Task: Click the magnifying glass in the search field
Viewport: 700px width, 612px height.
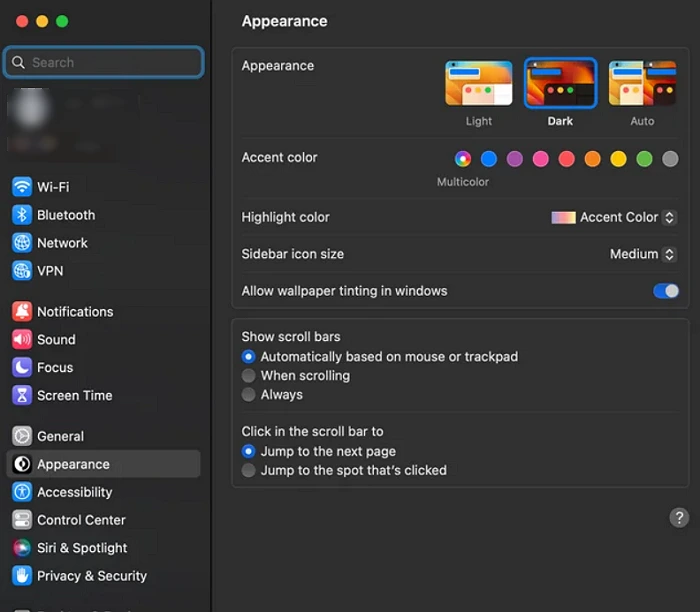Action: tap(18, 62)
